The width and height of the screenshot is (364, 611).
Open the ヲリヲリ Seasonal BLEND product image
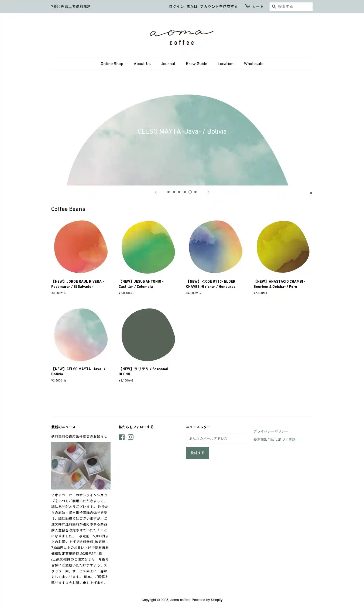coord(148,335)
